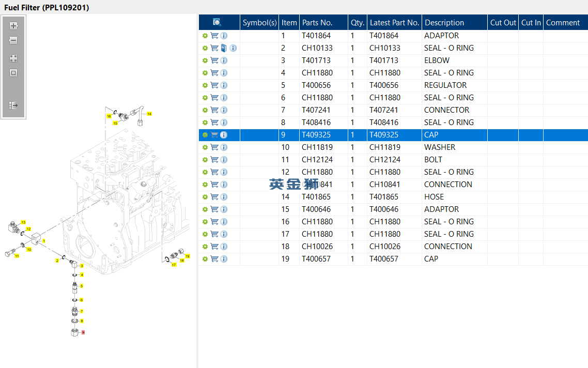The width and height of the screenshot is (588, 368).
Task: Click callout 5 in the diagram
Action: pos(81,286)
